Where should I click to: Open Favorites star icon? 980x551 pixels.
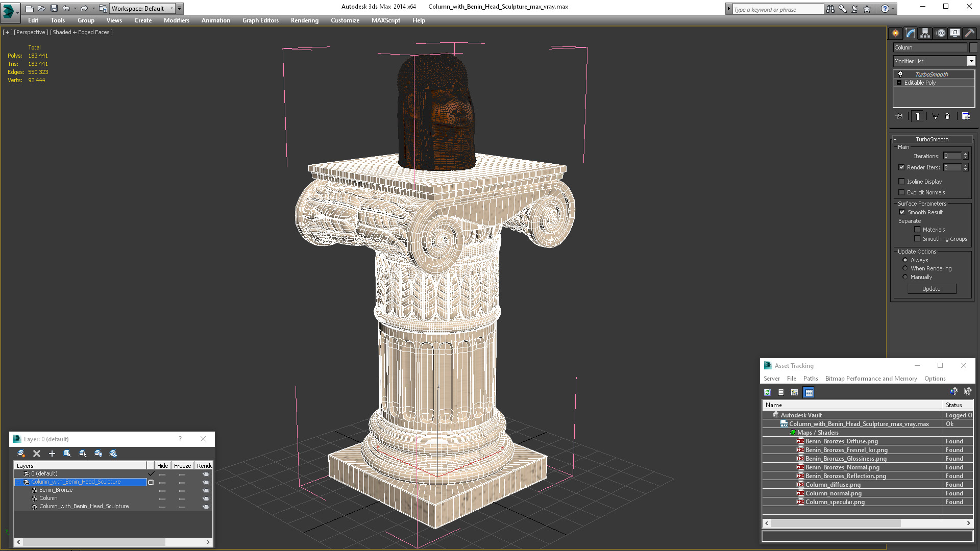coord(867,9)
